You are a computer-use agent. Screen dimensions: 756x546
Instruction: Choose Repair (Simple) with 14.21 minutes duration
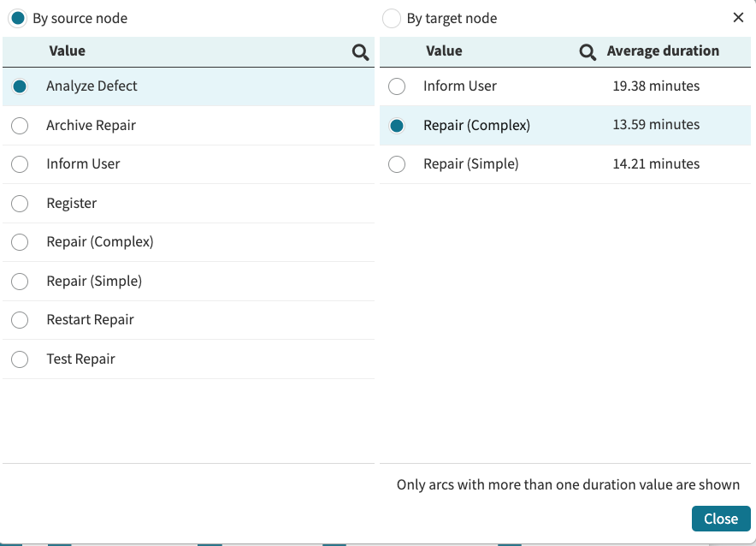(x=397, y=164)
